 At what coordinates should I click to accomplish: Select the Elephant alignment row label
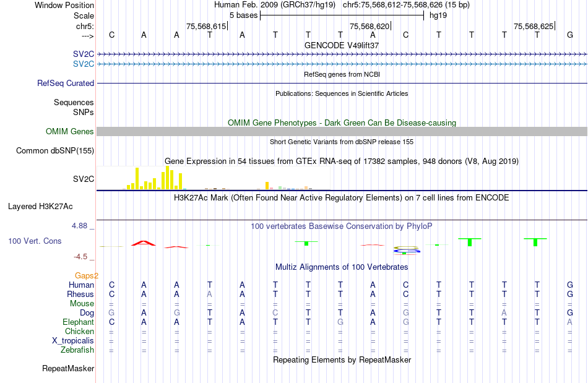point(78,322)
